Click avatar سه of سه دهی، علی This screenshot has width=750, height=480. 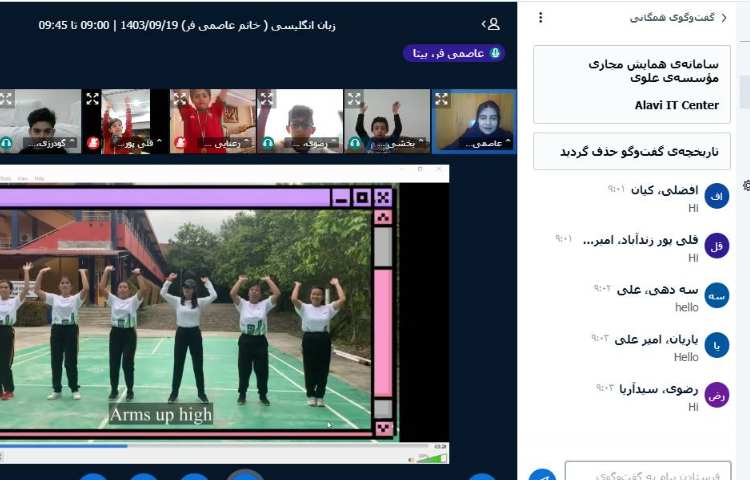point(717,295)
